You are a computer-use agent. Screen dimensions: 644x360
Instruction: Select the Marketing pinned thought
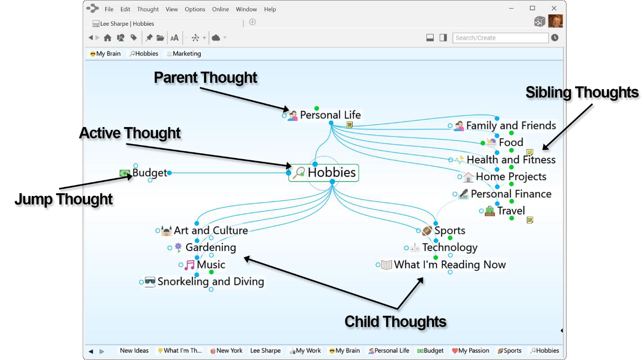click(x=184, y=54)
